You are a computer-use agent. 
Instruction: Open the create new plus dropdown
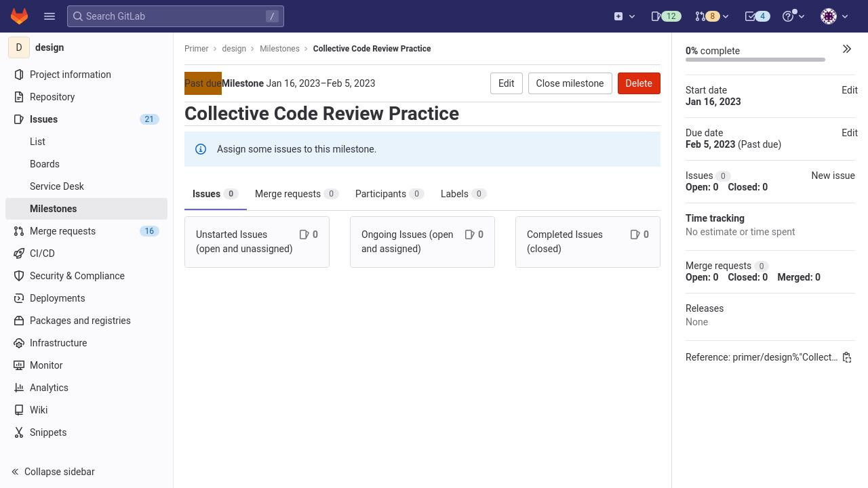[x=625, y=16]
